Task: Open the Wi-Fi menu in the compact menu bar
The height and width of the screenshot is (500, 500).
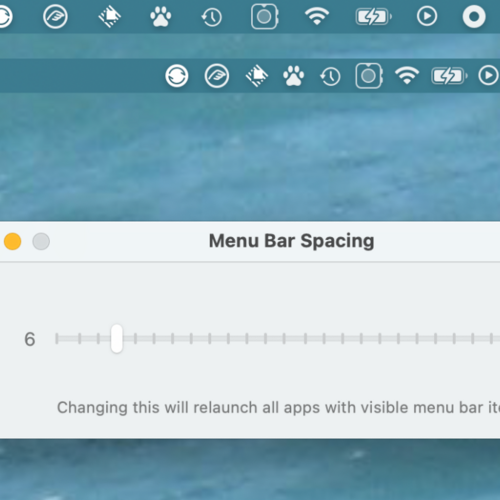Action: click(407, 75)
